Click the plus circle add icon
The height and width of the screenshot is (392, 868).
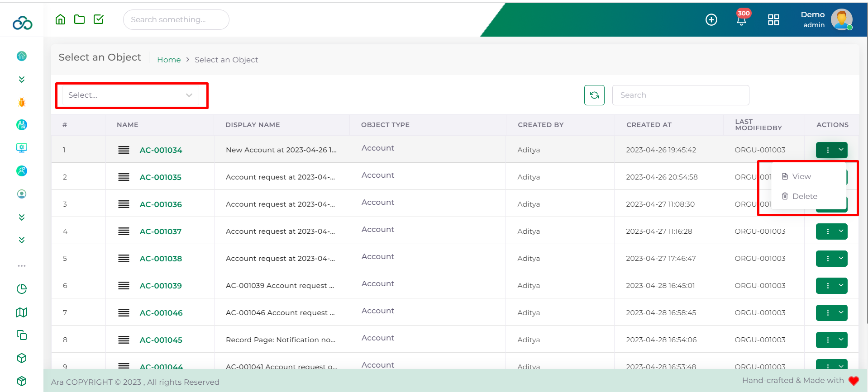coord(711,19)
